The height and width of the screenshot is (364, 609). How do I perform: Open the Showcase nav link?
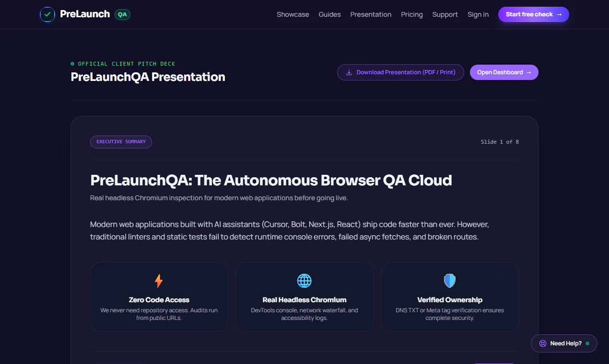[x=293, y=14]
